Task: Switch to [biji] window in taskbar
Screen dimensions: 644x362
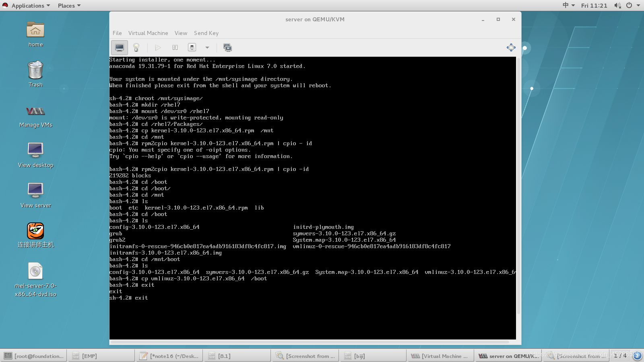Action: click(x=373, y=356)
